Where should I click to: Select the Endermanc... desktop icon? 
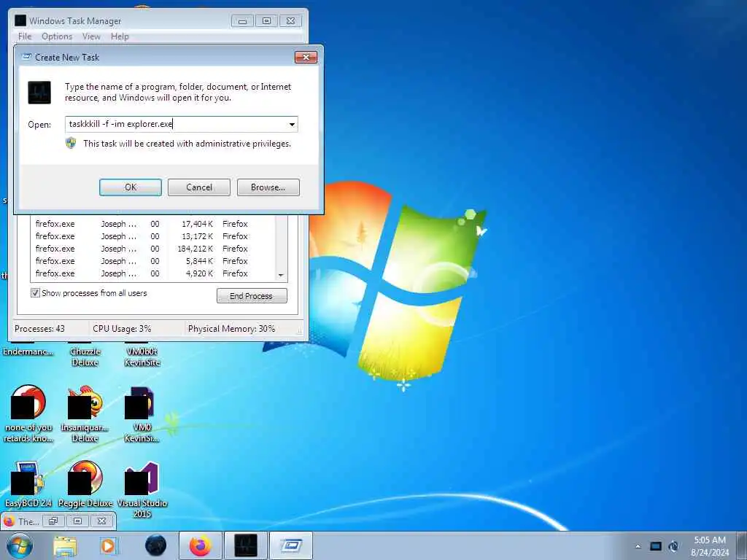point(28,350)
